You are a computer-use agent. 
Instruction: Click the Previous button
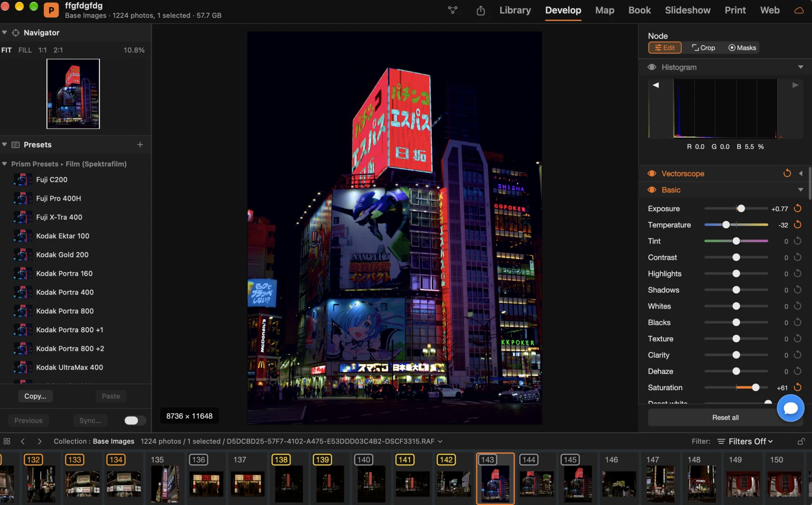(x=28, y=421)
